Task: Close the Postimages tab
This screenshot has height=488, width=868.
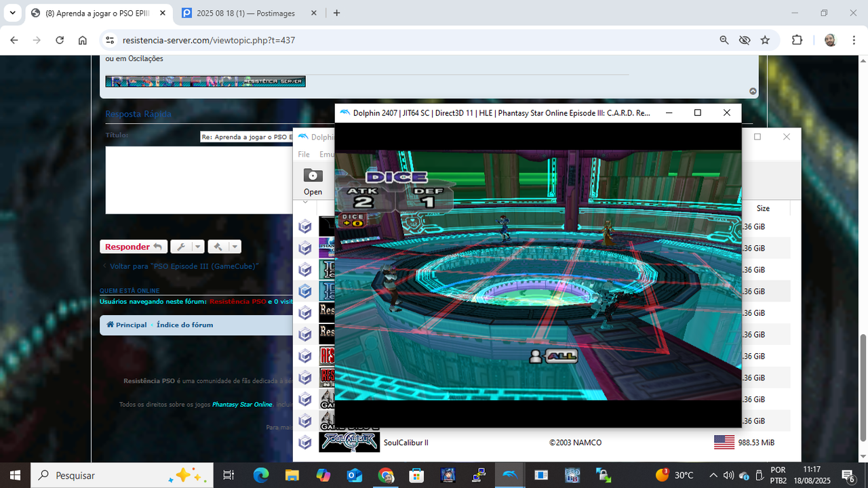Action: [313, 13]
